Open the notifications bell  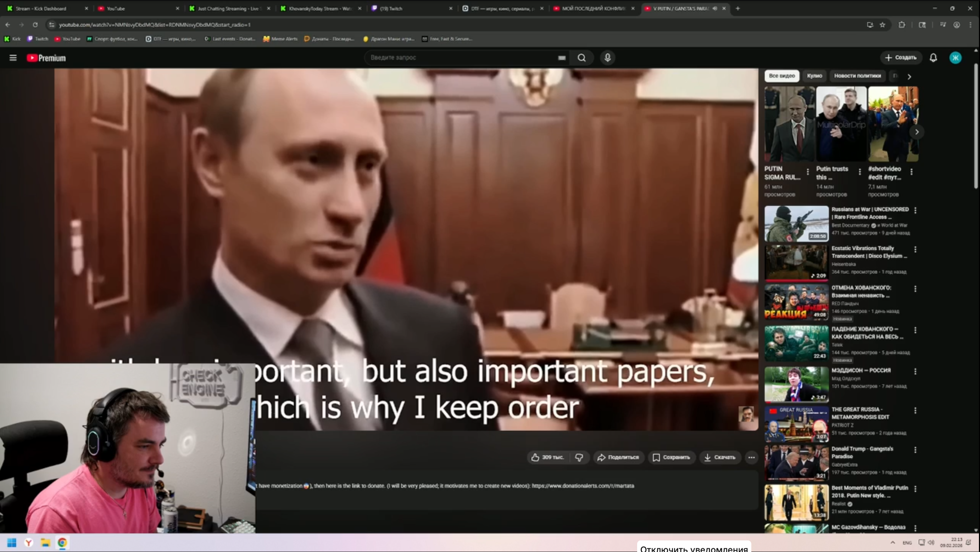933,57
